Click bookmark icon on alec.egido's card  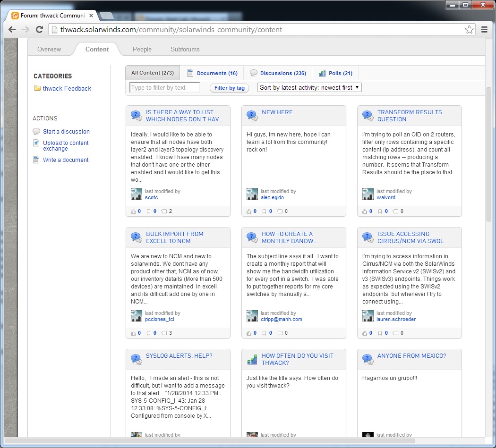[264, 211]
